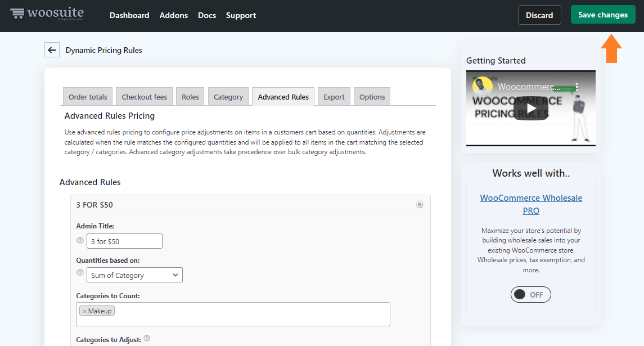644x346 pixels.
Task: Toggle the WooCommerce Wholesale PRO switch
Action: tap(530, 295)
